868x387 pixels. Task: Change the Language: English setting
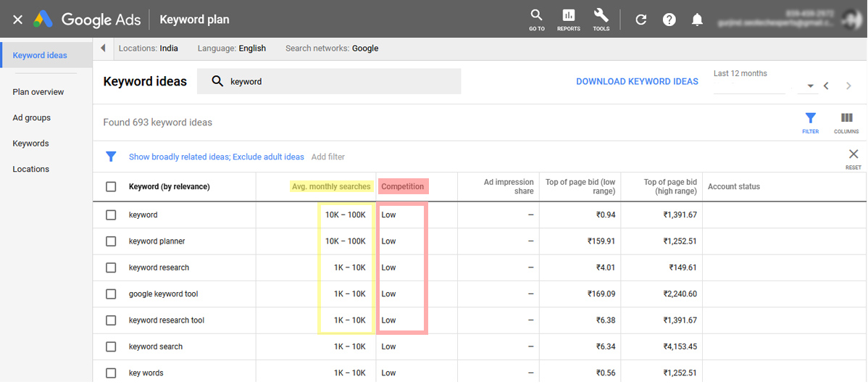(x=231, y=48)
